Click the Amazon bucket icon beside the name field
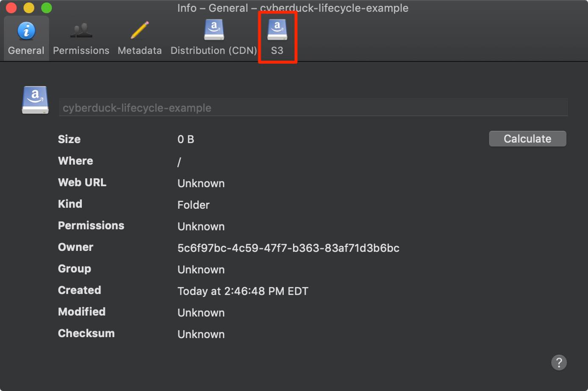The height and width of the screenshot is (391, 588). 35,100
